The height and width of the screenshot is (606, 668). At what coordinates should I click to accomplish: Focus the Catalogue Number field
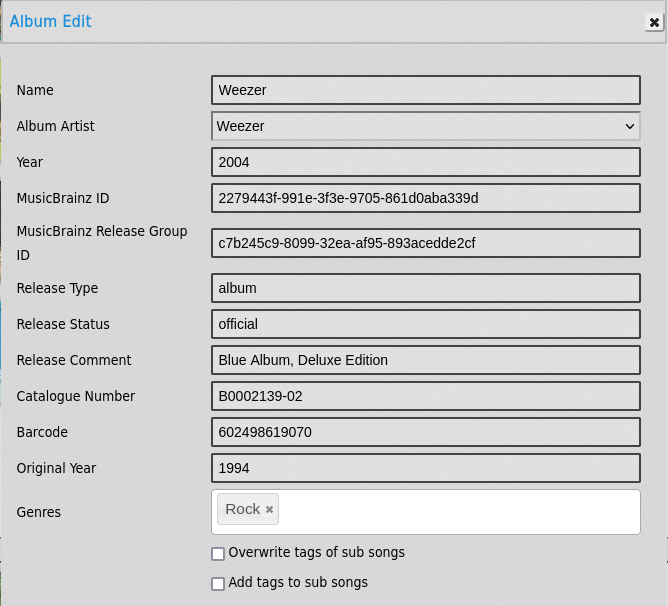coord(425,396)
